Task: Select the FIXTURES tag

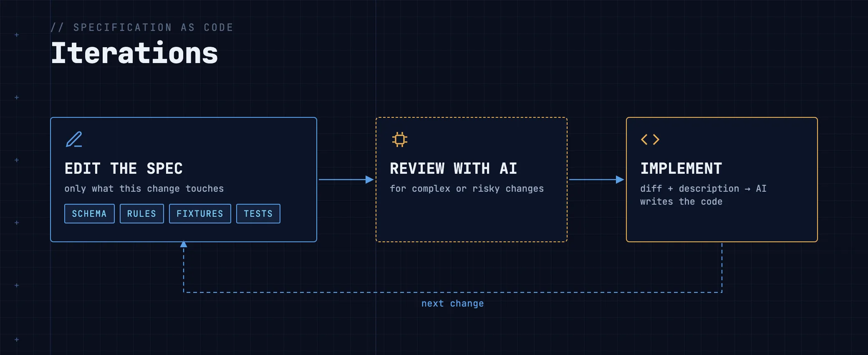Action: [x=200, y=214]
